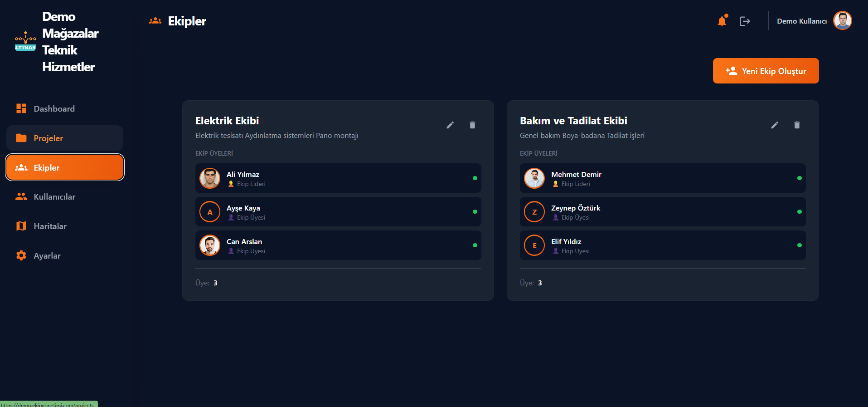
Task: Click Mehmet Demir green status dot
Action: 800,178
